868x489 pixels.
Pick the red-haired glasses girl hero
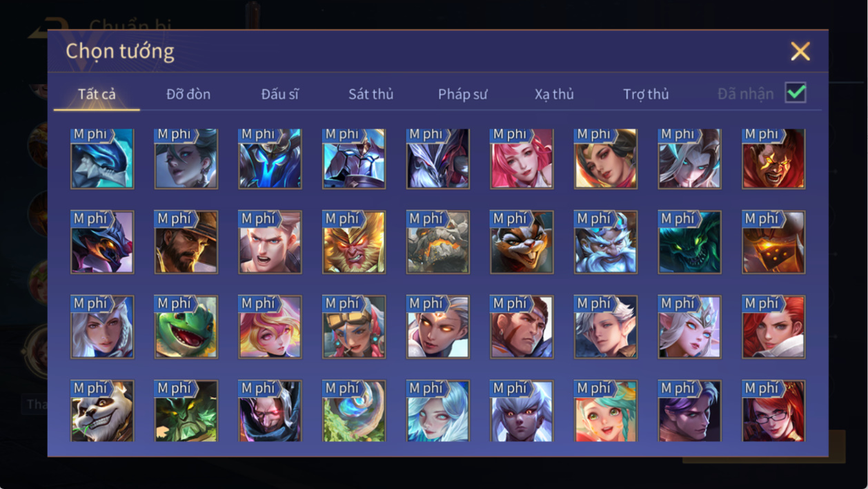click(773, 411)
